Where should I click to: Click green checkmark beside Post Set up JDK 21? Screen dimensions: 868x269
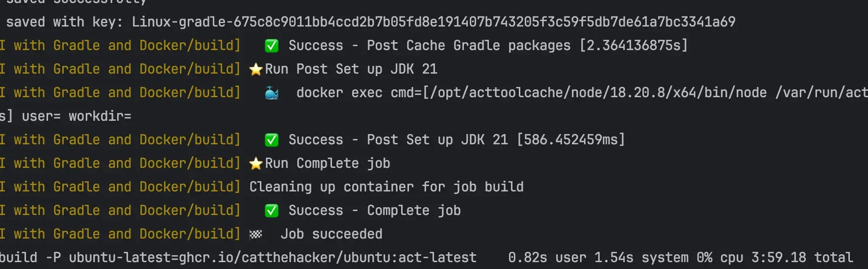pyautogui.click(x=271, y=140)
